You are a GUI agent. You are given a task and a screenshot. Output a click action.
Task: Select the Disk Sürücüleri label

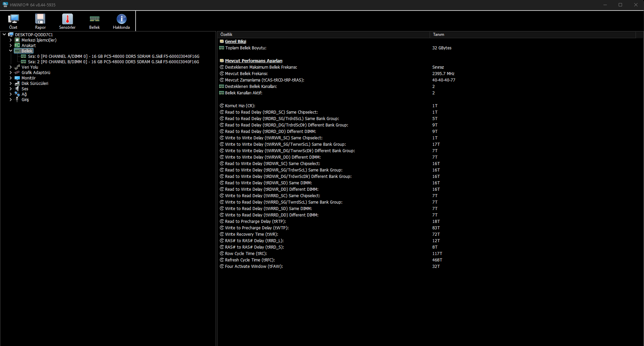coord(35,83)
